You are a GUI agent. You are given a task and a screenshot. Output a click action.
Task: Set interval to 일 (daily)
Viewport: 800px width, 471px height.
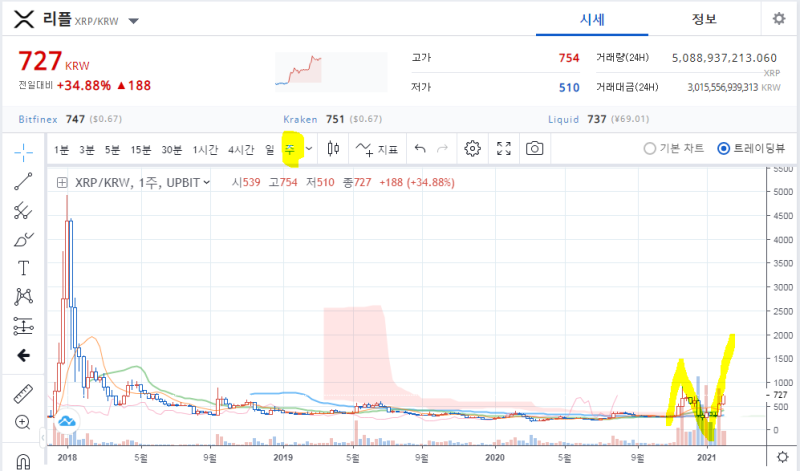coord(270,150)
